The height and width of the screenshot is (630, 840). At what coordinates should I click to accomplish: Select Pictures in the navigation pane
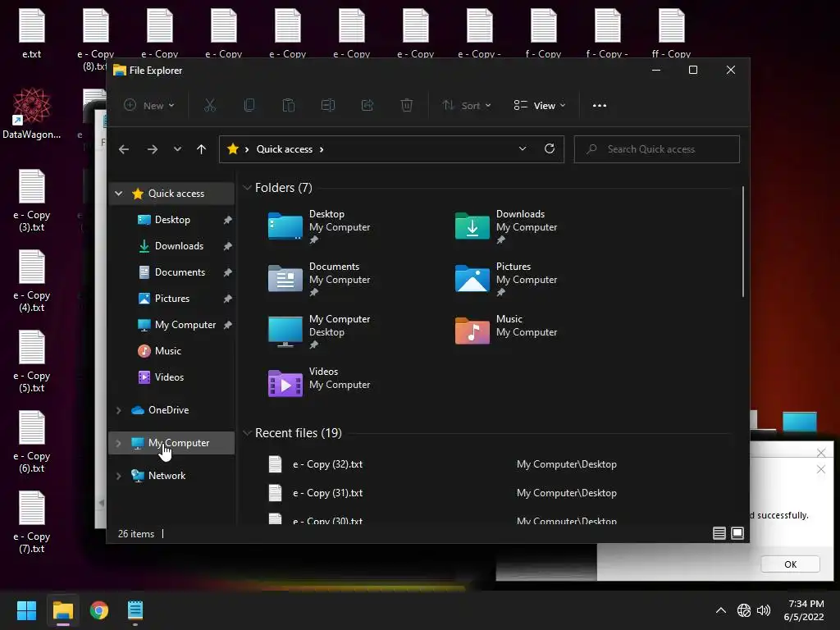pyautogui.click(x=172, y=299)
